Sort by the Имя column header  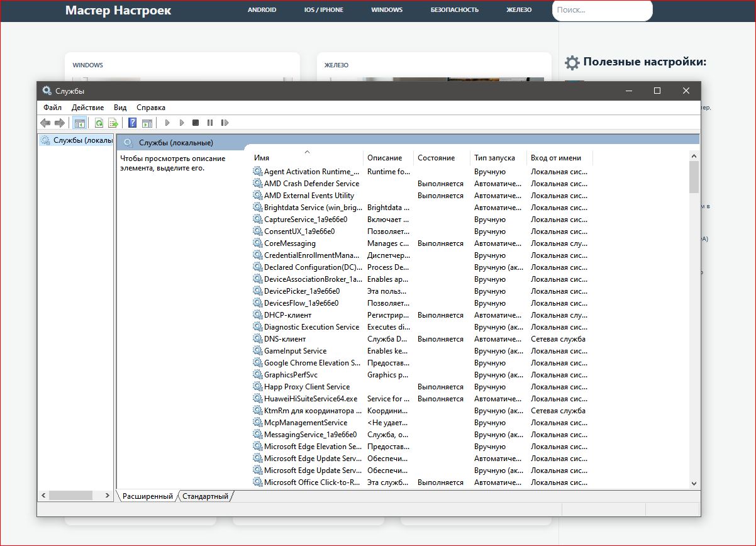307,158
